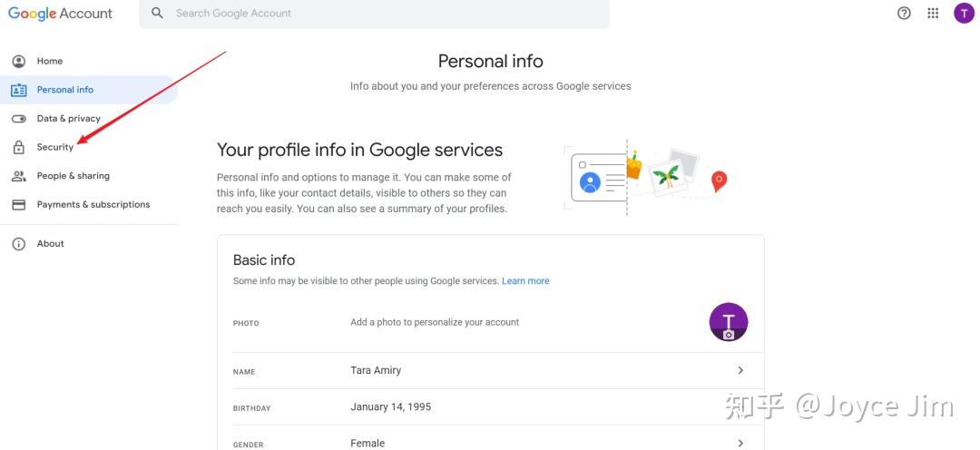Open the Google apps grid
This screenshot has height=450, width=980.
tap(933, 14)
